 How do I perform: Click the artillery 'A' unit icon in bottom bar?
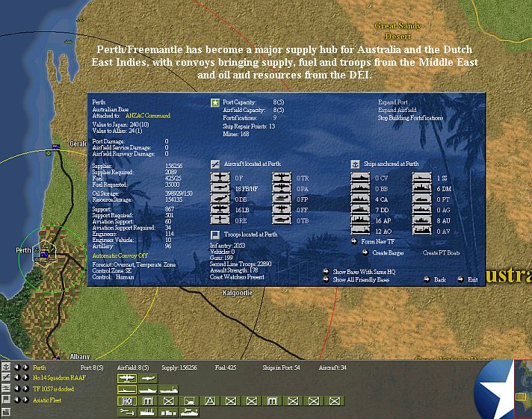210,401
